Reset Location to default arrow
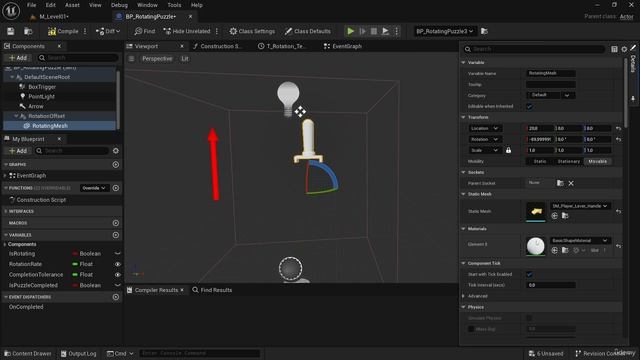The image size is (640, 360). (x=618, y=129)
